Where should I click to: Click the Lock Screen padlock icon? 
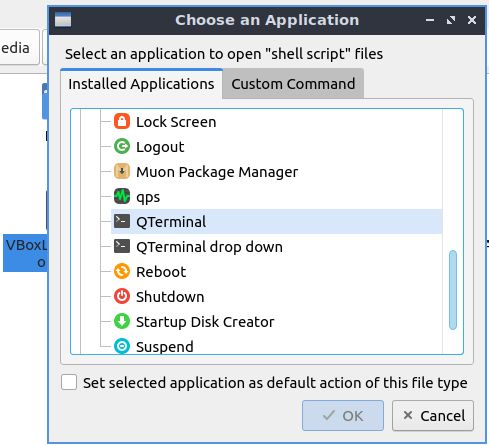tap(122, 122)
